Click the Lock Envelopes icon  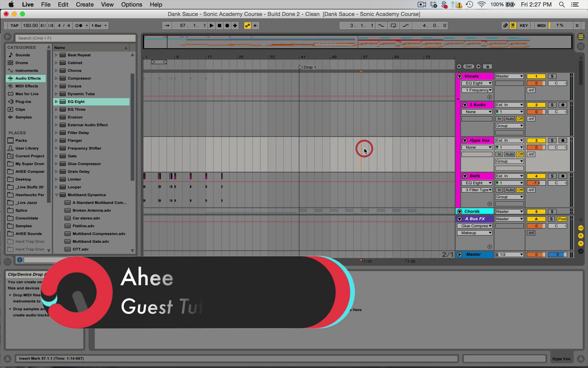488,67
